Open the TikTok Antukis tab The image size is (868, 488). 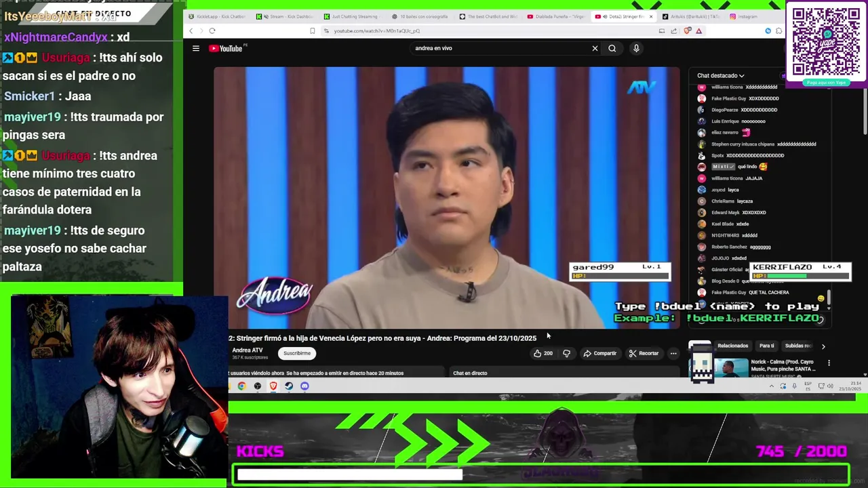coord(690,16)
